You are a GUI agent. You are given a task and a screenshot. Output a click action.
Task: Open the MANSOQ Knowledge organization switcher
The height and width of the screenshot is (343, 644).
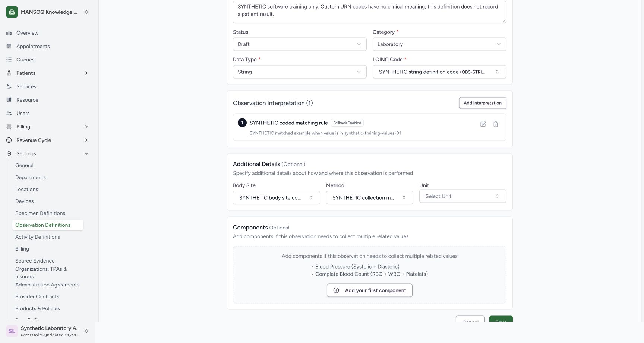point(48,12)
